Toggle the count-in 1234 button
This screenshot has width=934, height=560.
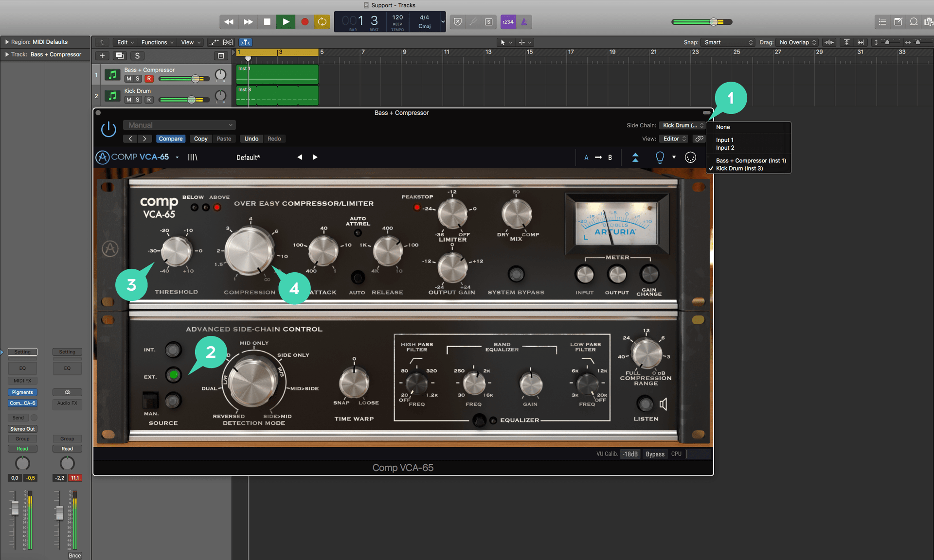pos(508,22)
